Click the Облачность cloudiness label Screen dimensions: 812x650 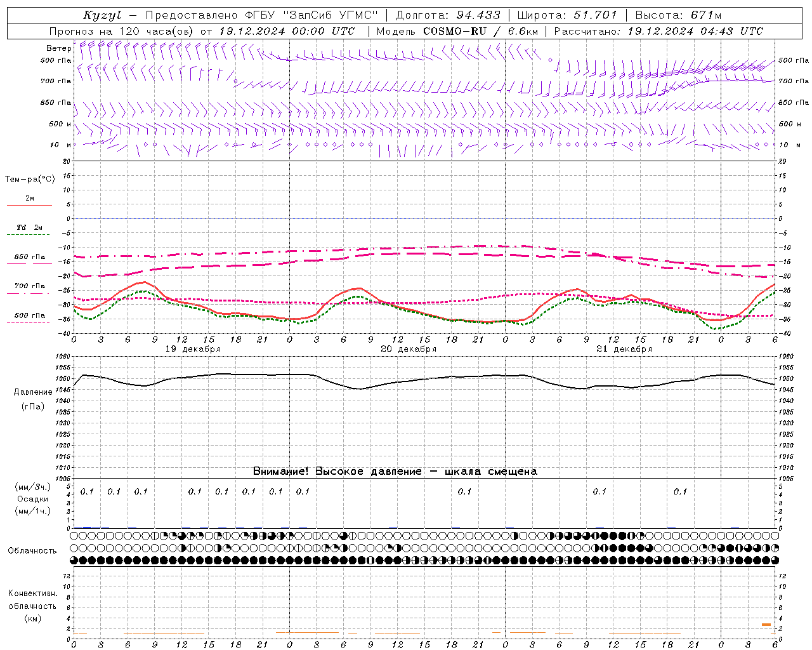pos(32,551)
